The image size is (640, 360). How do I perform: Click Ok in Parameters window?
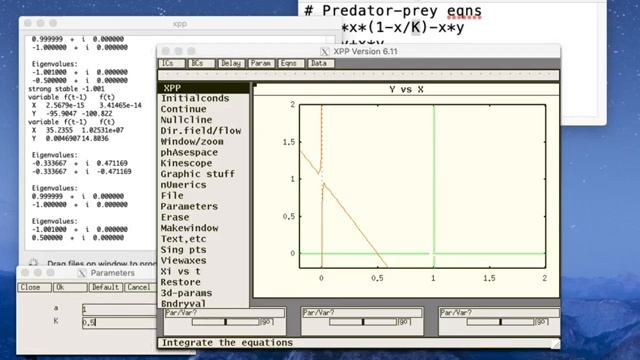coord(70,287)
